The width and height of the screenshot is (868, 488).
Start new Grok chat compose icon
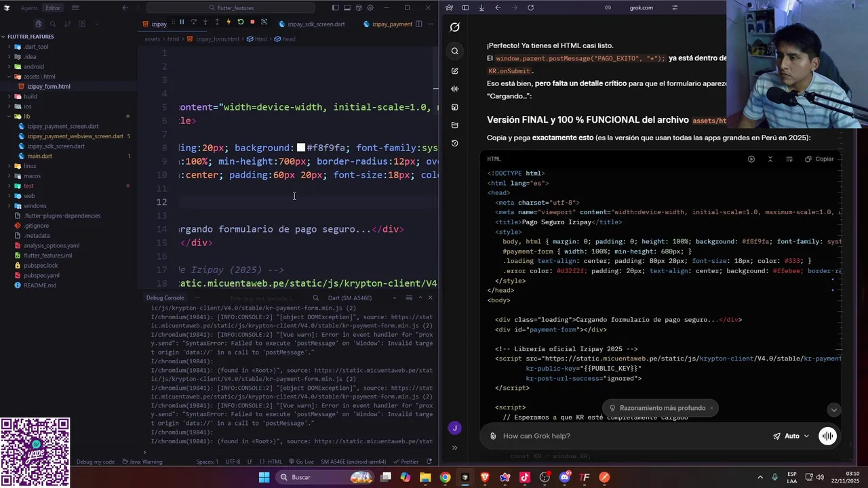click(455, 70)
